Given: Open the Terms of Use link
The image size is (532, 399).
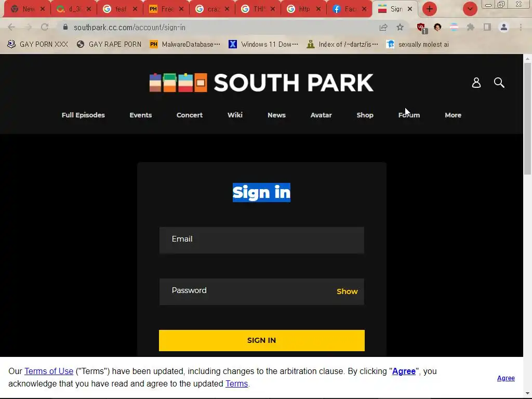Looking at the screenshot, I should click(x=49, y=371).
